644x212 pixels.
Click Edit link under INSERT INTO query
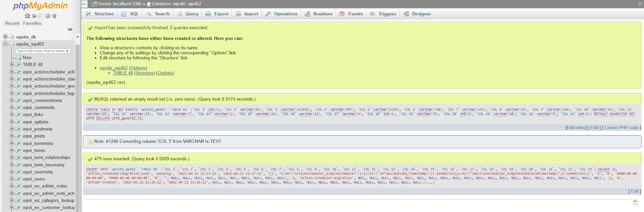click(635, 191)
